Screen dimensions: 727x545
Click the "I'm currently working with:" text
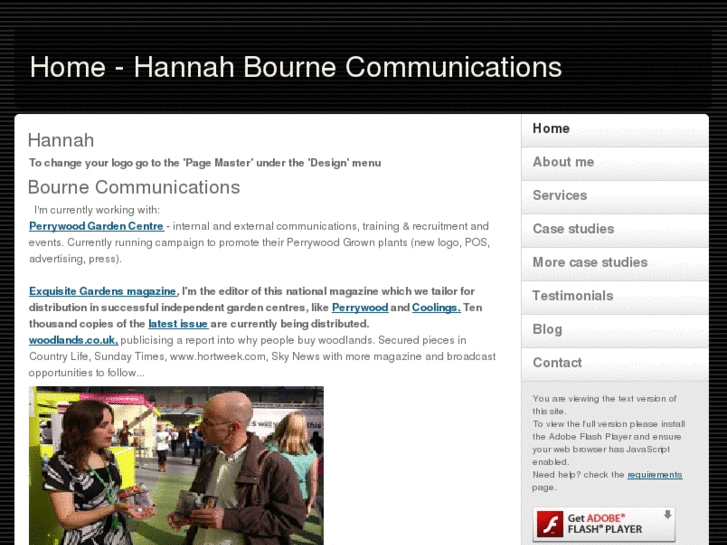[x=97, y=210]
